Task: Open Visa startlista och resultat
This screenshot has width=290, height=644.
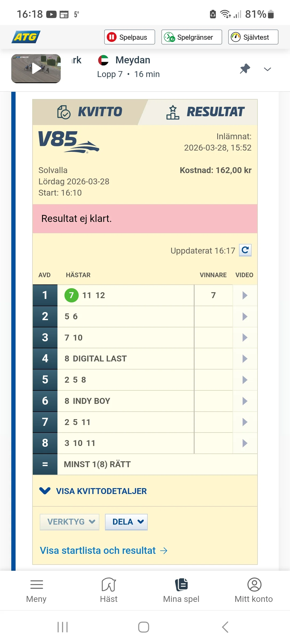Action: 104,550
